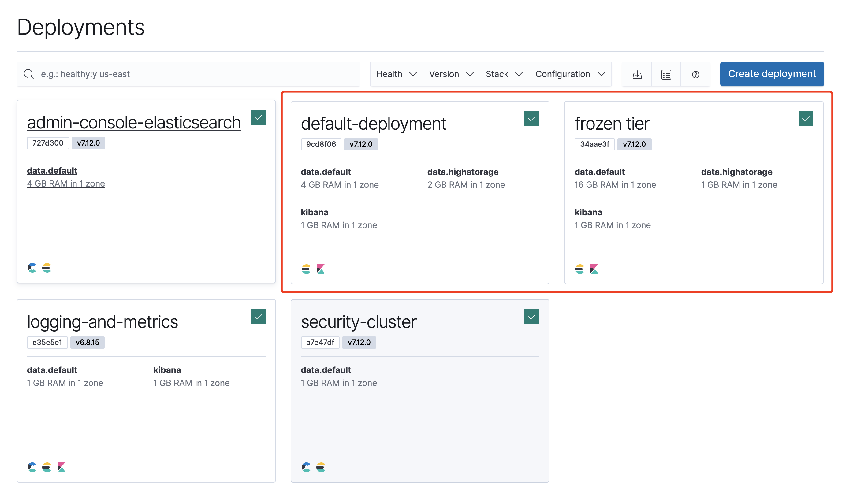The width and height of the screenshot is (853, 504).
Task: Click Kibana icon on frozen tier card
Action: (x=594, y=269)
